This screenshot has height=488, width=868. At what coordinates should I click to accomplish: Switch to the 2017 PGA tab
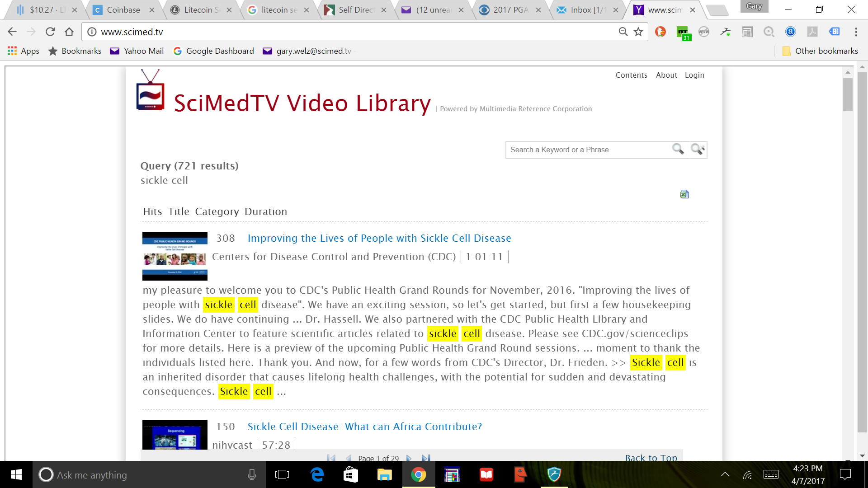click(x=510, y=10)
